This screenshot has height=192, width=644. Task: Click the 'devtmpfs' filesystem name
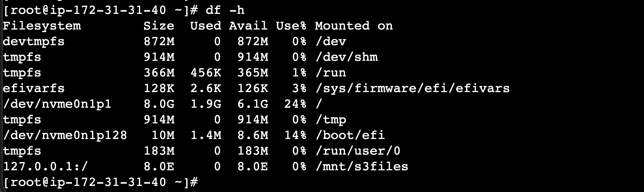tap(34, 42)
